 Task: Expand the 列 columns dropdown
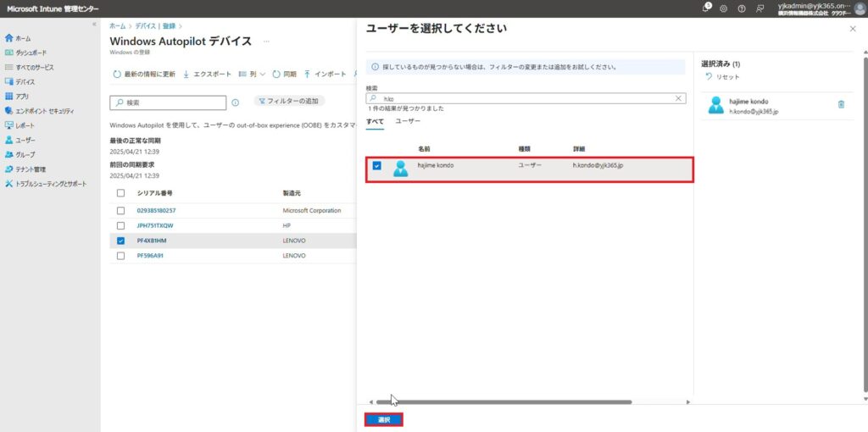tap(253, 74)
